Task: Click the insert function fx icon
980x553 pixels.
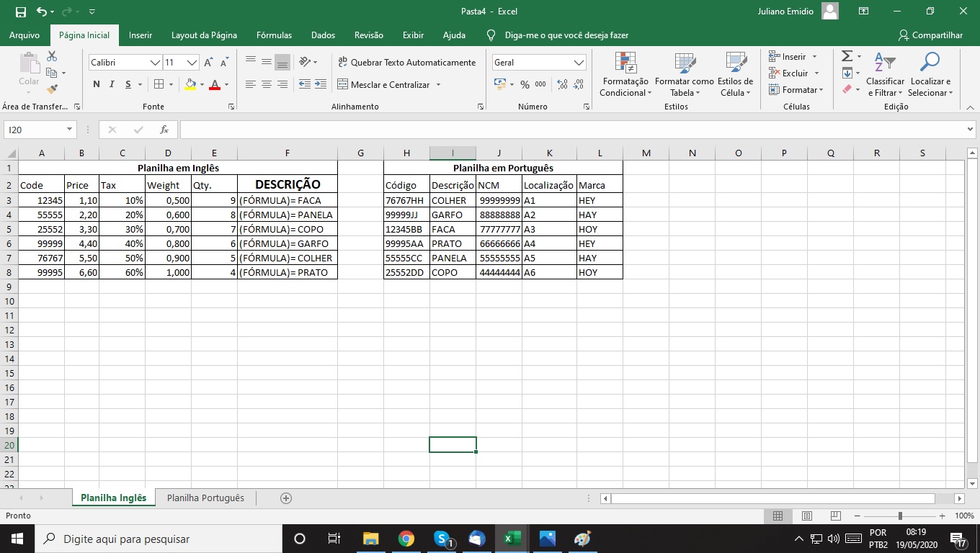Action: 164,130
